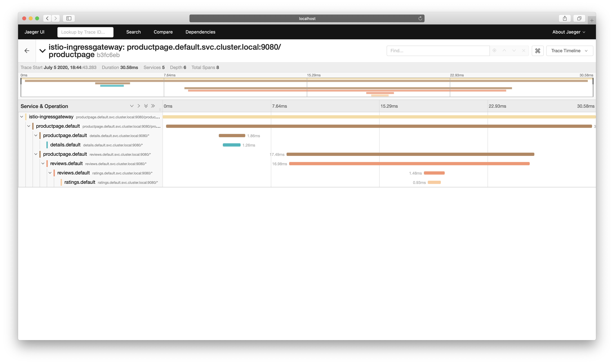This screenshot has width=614, height=364.
Task: Click the Jaeger UI home link
Action: point(34,32)
